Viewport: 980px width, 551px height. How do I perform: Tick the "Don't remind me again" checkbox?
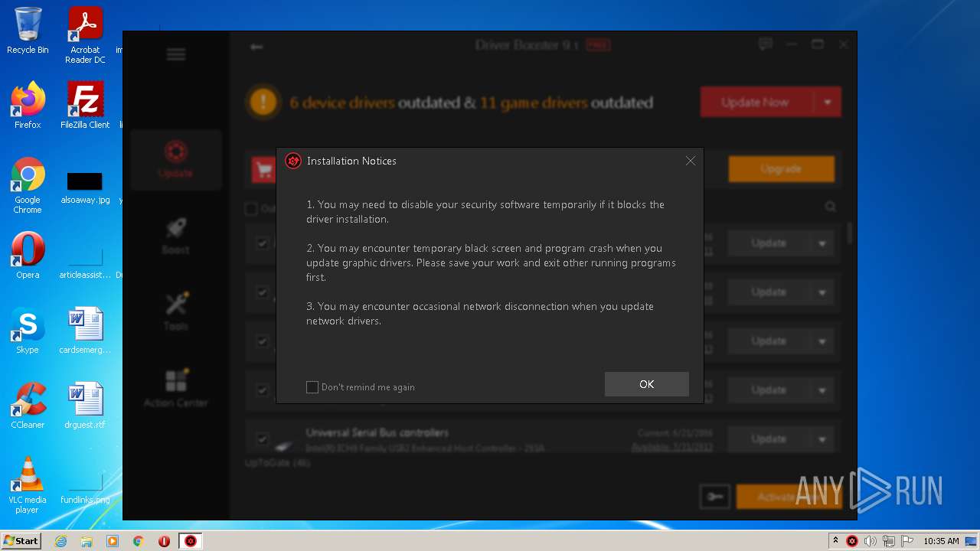(312, 387)
